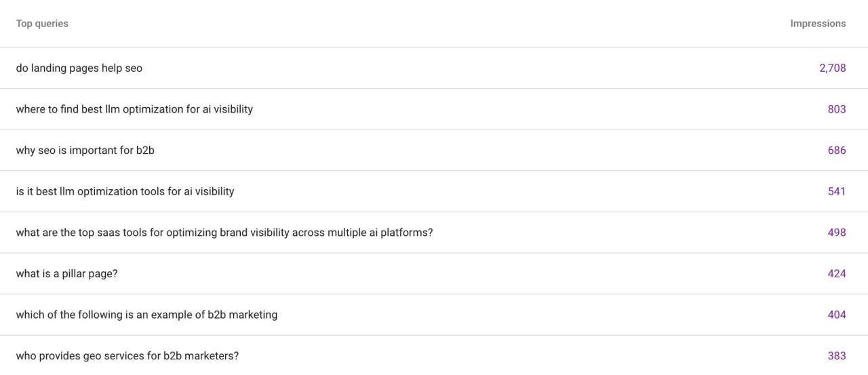Click the "Top queries" column header

point(42,24)
